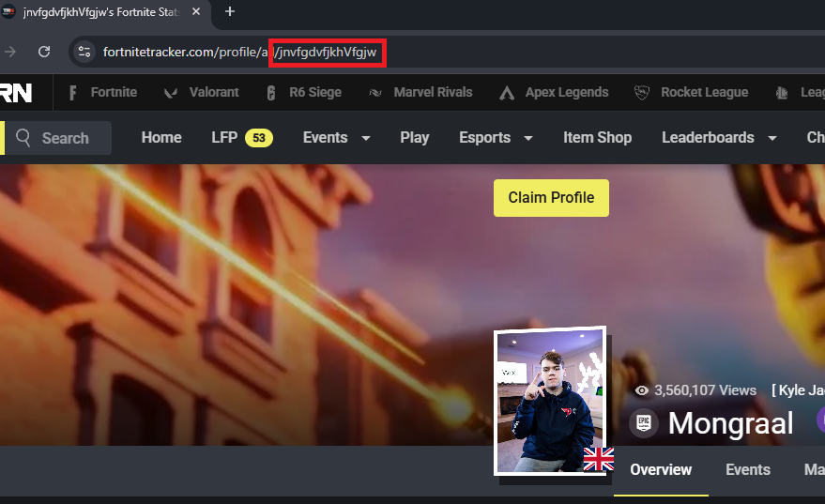
Task: Open the Item Shop page
Action: tap(597, 138)
